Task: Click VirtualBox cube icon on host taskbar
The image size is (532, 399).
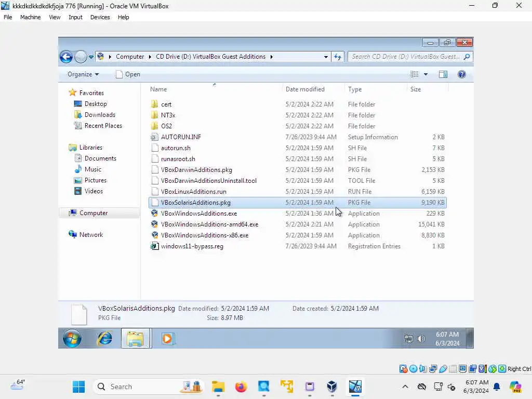Action: point(332,387)
